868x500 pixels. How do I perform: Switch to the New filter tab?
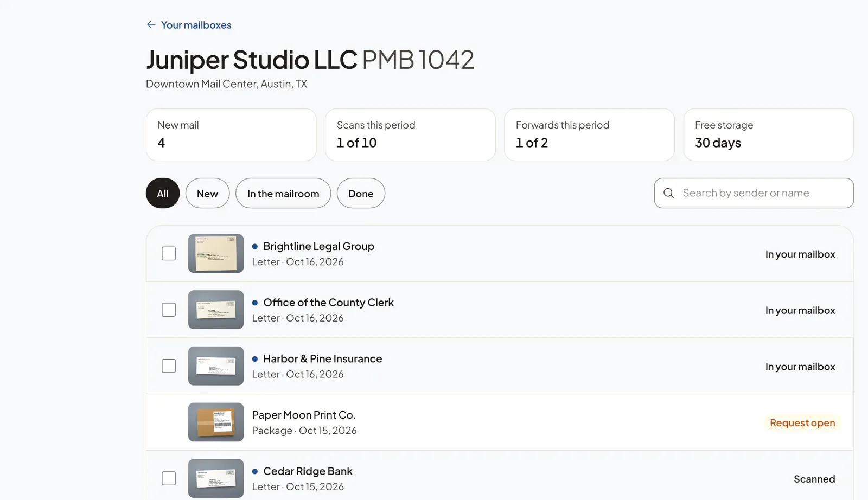207,193
